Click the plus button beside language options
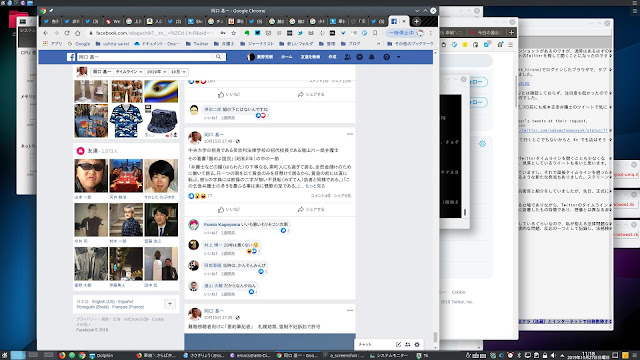The image size is (640, 360). click(170, 304)
